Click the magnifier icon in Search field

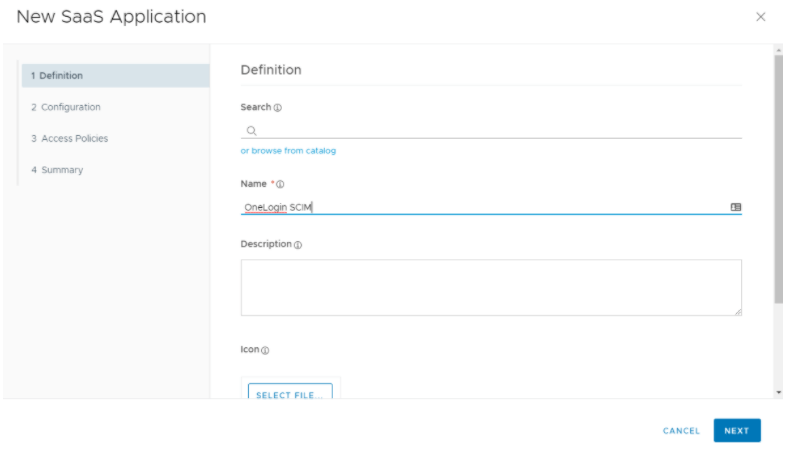coord(252,130)
